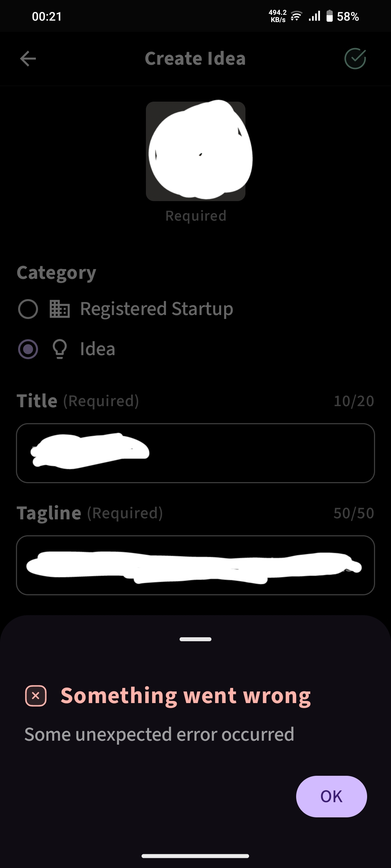Viewport: 391px width, 868px height.
Task: Click the building icon beside Registered Startup
Action: 60,309
